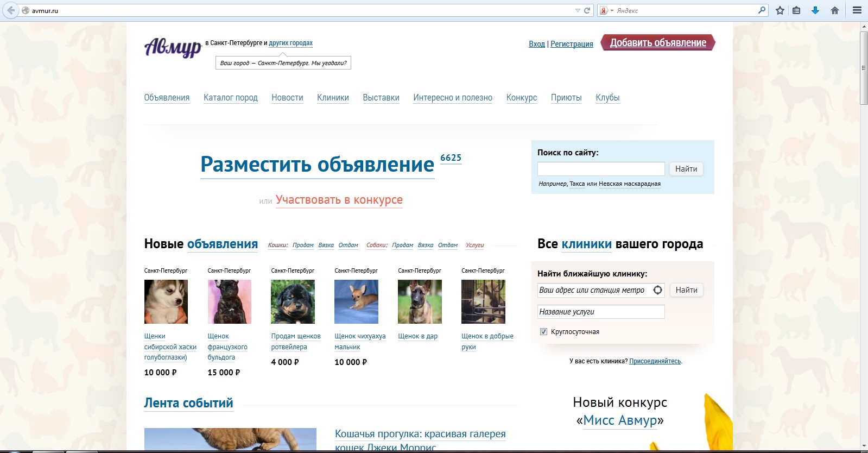This screenshot has height=453, width=868.
Task: Go to the Приюты section
Action: [x=566, y=98]
